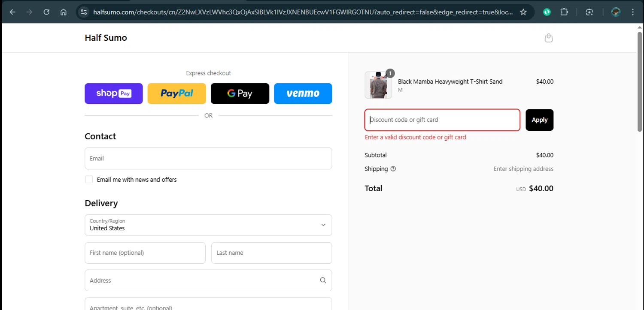Bookmark this page with the star icon

(523, 12)
